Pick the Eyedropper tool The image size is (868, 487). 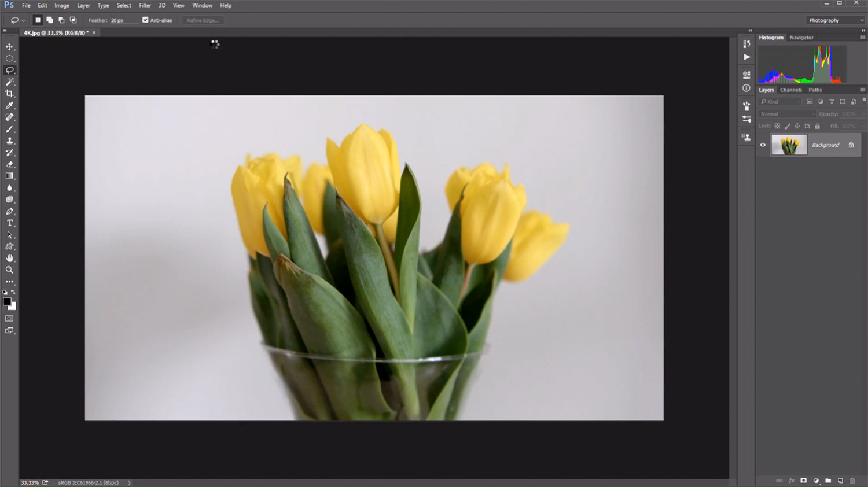9,106
